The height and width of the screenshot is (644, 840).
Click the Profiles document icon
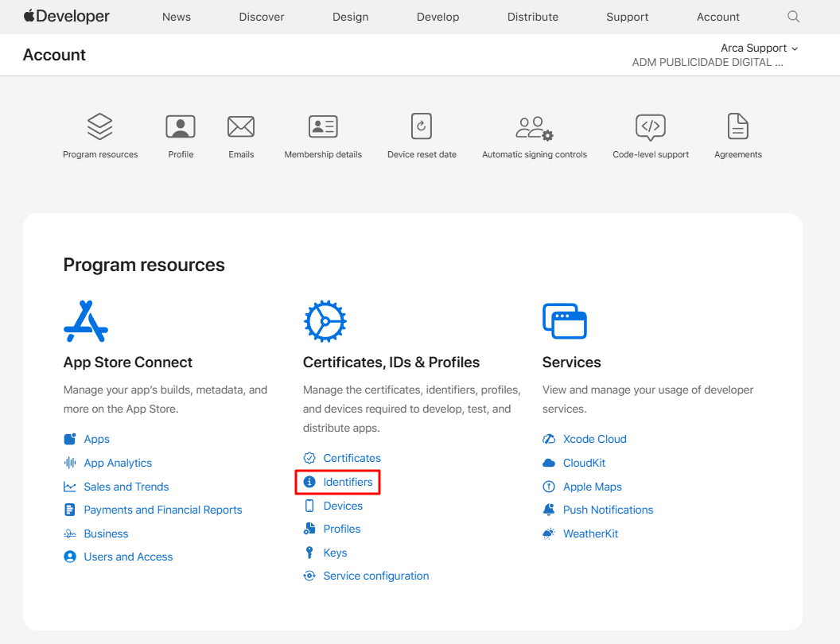click(309, 529)
